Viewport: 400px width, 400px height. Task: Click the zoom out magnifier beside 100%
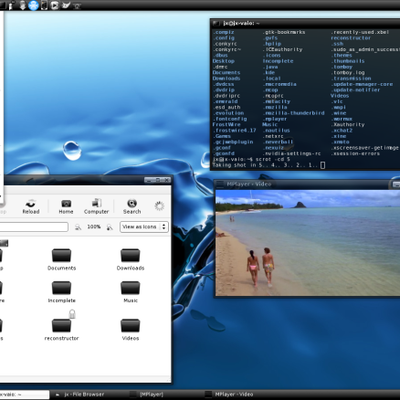click(x=78, y=227)
